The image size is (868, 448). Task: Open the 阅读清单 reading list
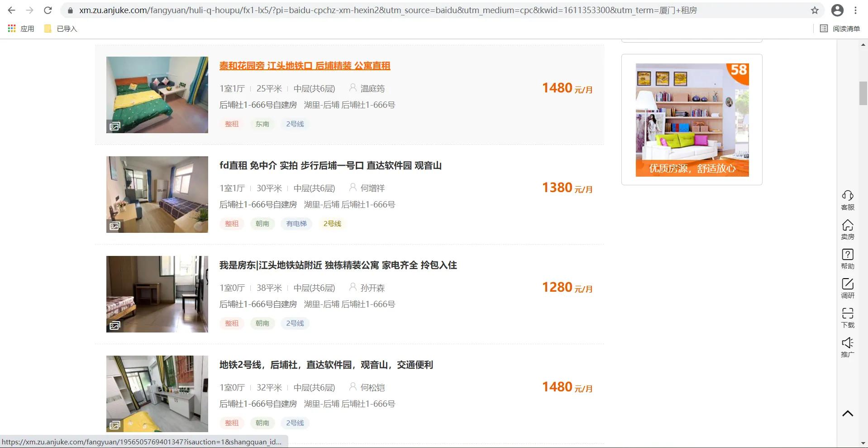(x=840, y=29)
